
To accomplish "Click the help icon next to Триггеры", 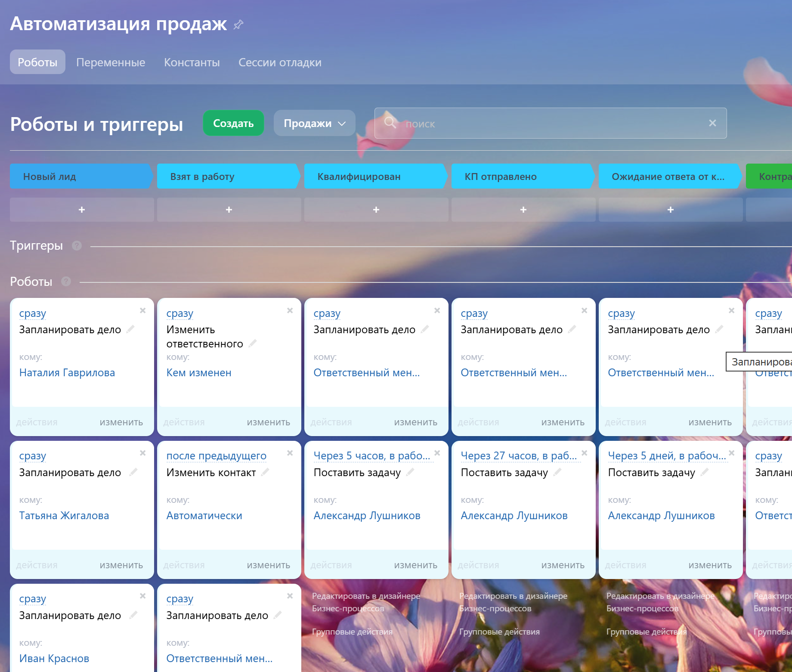I will point(77,246).
